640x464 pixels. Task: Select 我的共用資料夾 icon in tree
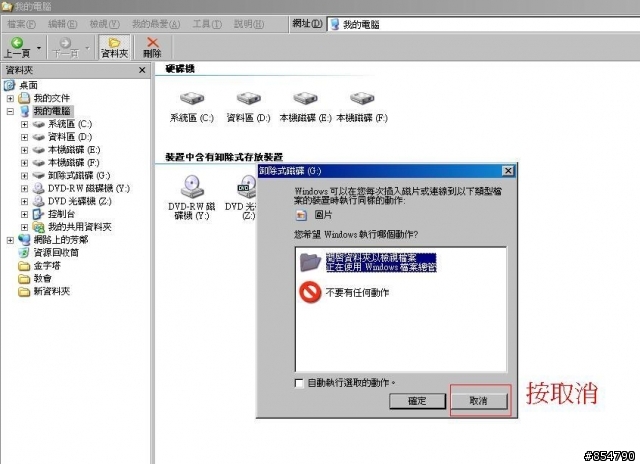[39, 227]
